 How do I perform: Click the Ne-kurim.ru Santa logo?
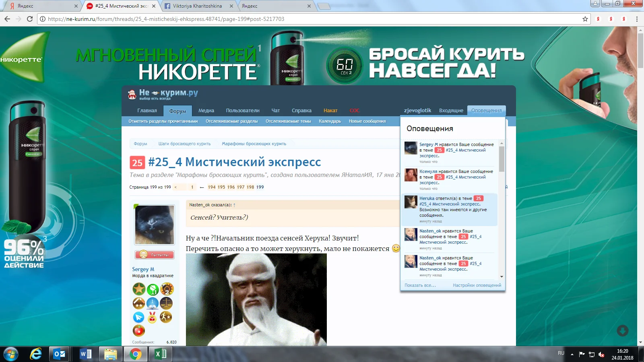click(x=132, y=95)
